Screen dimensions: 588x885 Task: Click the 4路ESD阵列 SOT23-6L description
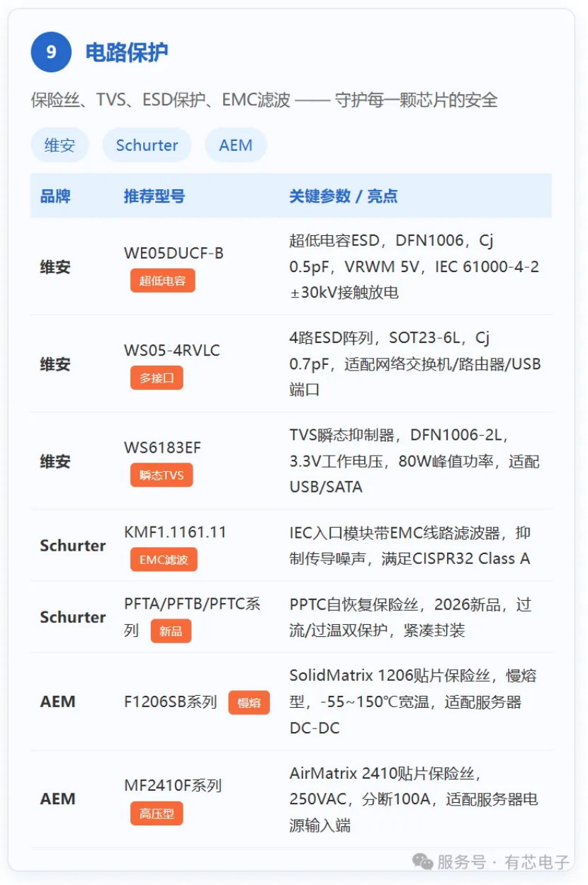(x=415, y=363)
